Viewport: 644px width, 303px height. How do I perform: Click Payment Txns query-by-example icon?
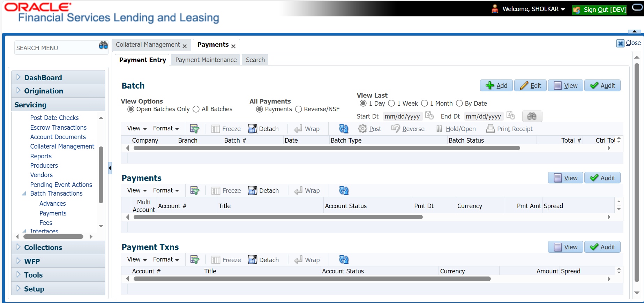click(x=194, y=260)
